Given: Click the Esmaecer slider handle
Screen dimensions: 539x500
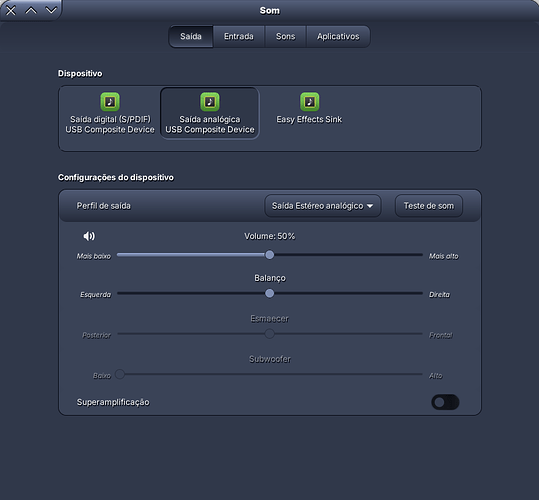Looking at the screenshot, I should click(270, 333).
